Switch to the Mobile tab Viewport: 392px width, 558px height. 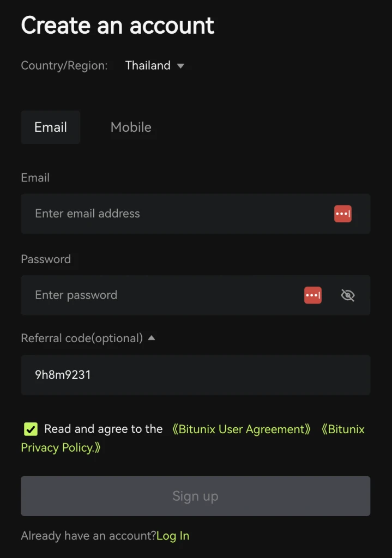tap(131, 127)
